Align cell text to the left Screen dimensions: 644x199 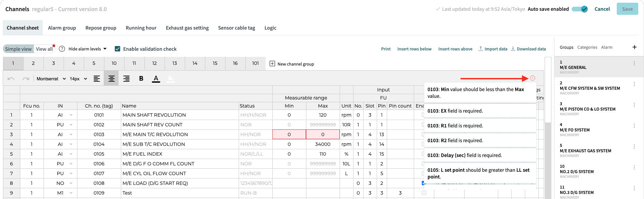click(97, 79)
